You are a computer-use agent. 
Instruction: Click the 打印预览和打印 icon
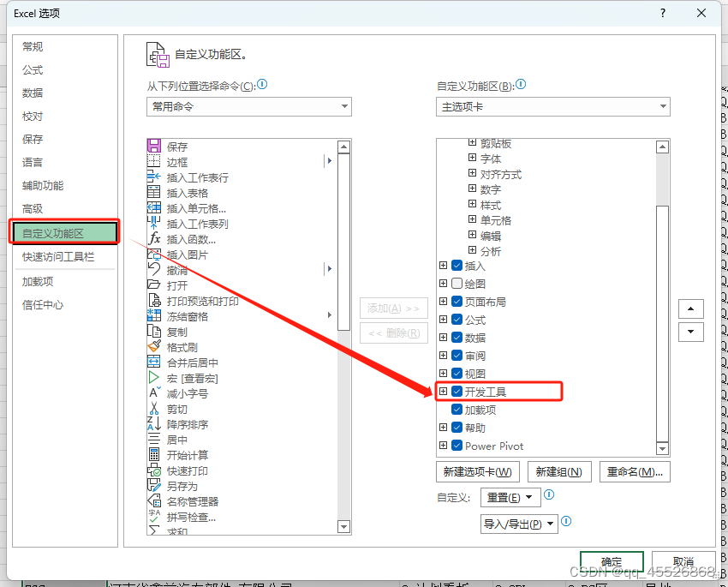154,301
